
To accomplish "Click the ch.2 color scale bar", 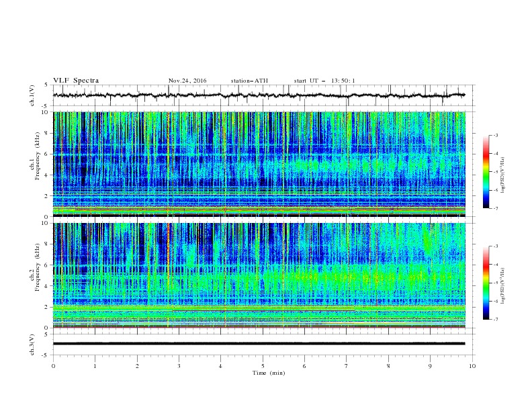I will [x=486, y=283].
